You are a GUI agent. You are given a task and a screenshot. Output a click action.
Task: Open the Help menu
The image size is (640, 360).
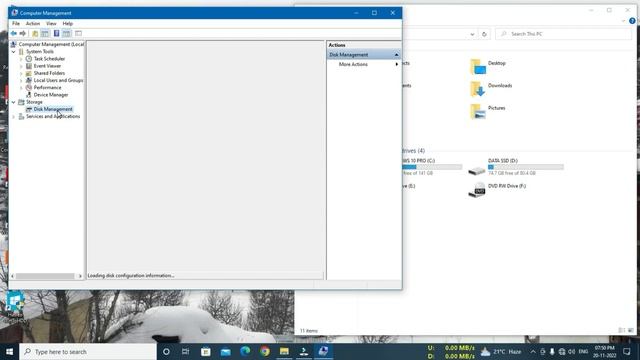point(68,24)
